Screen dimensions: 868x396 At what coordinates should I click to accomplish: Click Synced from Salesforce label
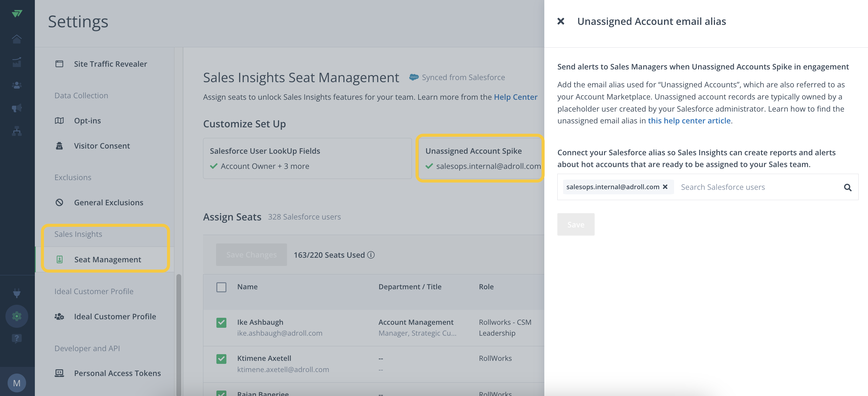pyautogui.click(x=463, y=77)
